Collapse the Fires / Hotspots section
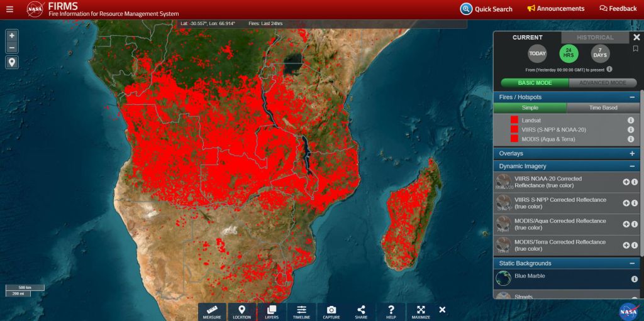Viewport: 644px width, 321px height. pyautogui.click(x=631, y=97)
